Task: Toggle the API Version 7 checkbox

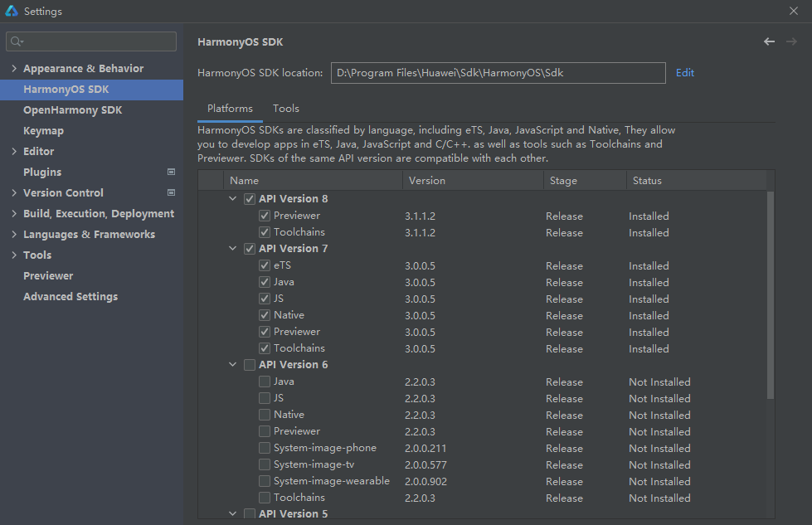Action: (250, 249)
